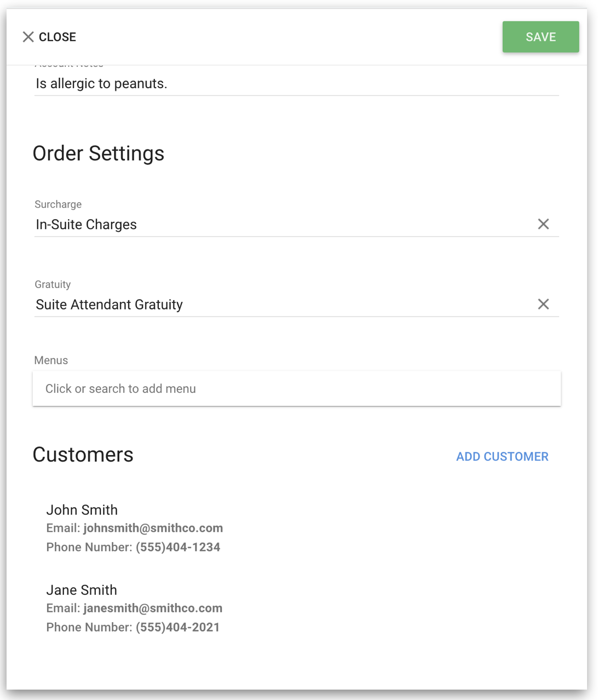Click the Order Settings heading

point(99,153)
